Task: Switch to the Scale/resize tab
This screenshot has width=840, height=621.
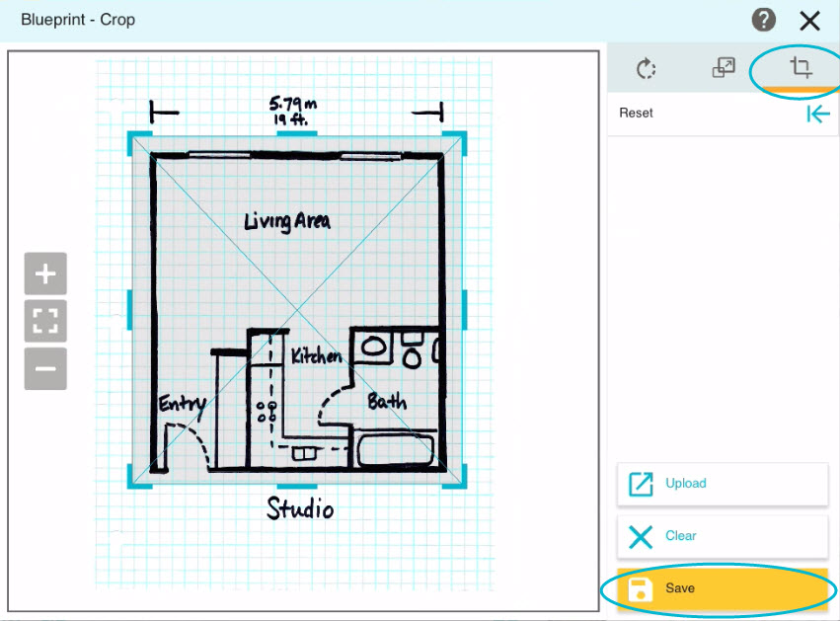Action: click(x=724, y=68)
